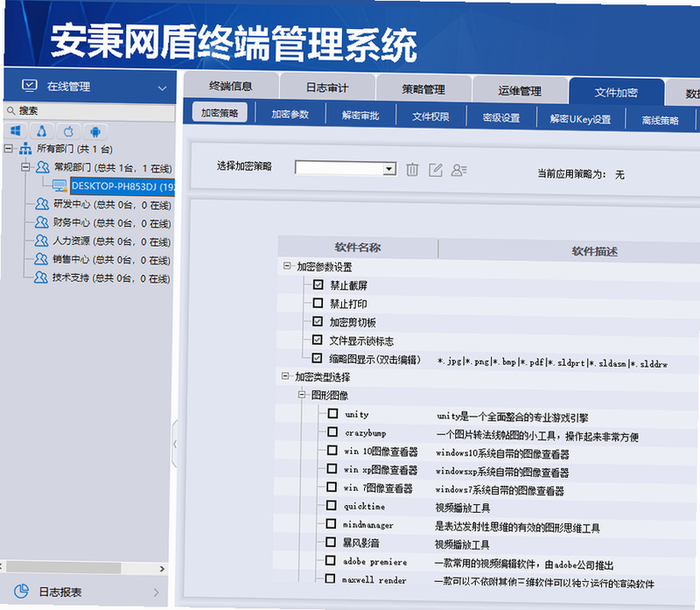The height and width of the screenshot is (610, 700).
Task: Collapse the 加密参数设置 group
Action: (x=287, y=266)
